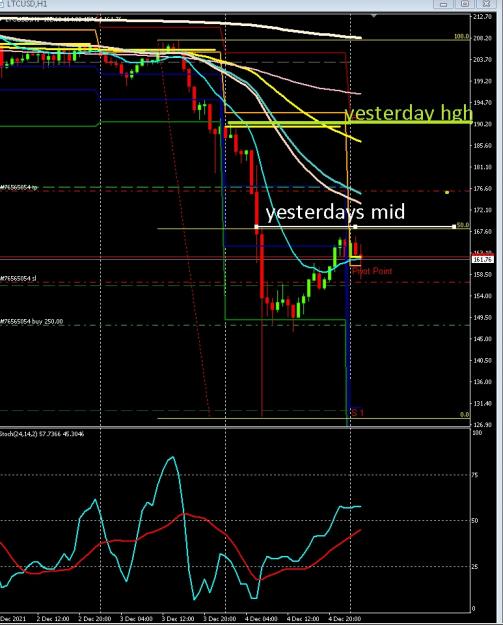Image resolution: width=503 pixels, height=625 pixels.
Task: Close the LTCUSD,H1 chart window
Action: [486, 4]
